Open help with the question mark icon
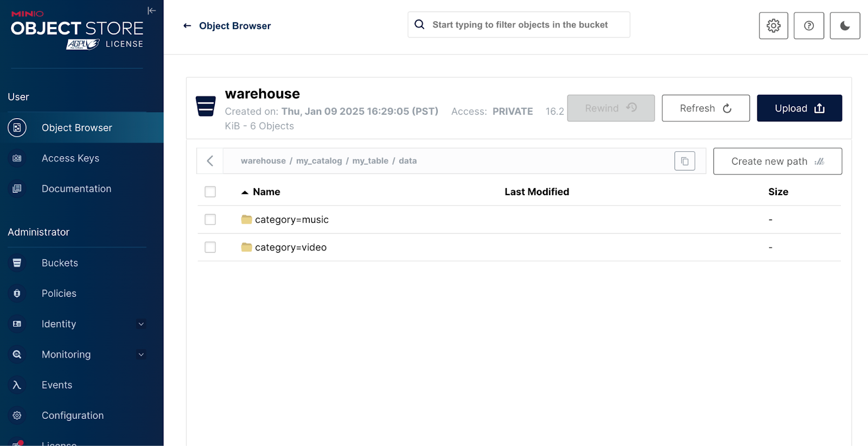Screen dimensions: 868x446 pyautogui.click(x=808, y=25)
